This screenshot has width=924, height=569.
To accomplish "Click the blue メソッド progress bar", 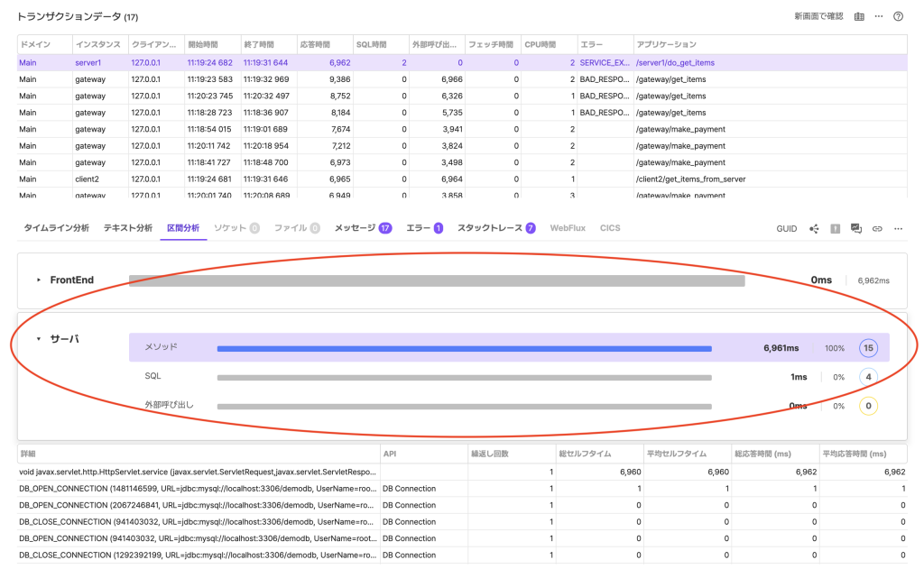I will click(464, 348).
